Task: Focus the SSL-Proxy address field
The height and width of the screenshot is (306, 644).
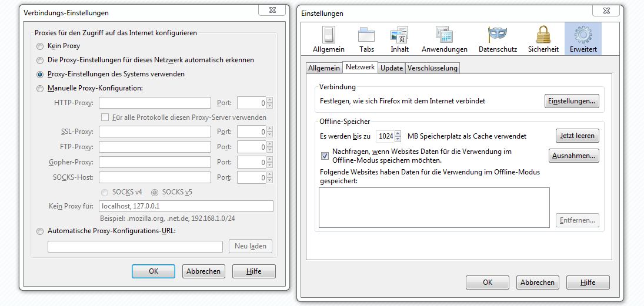Action: [155, 132]
